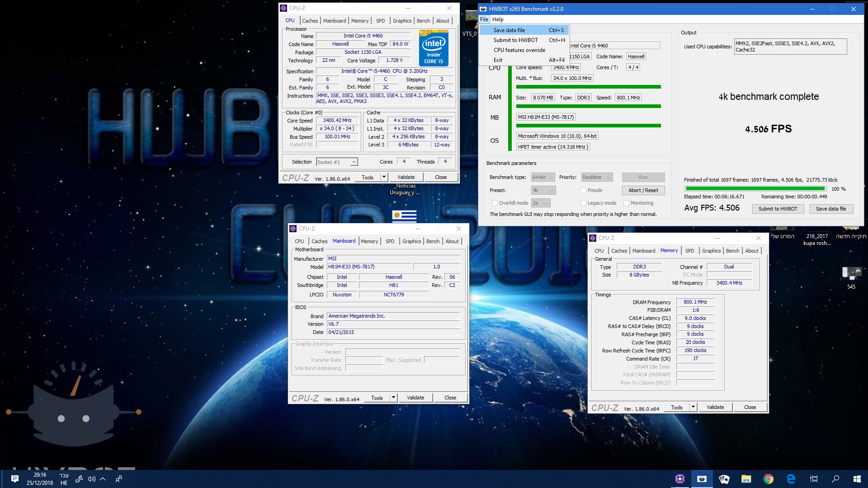Click Used CPU capabilities text box
This screenshot has width=868, height=488.
click(790, 47)
